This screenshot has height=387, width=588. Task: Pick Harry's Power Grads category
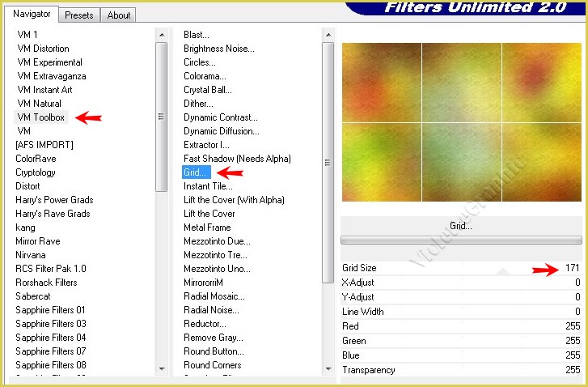(54, 200)
